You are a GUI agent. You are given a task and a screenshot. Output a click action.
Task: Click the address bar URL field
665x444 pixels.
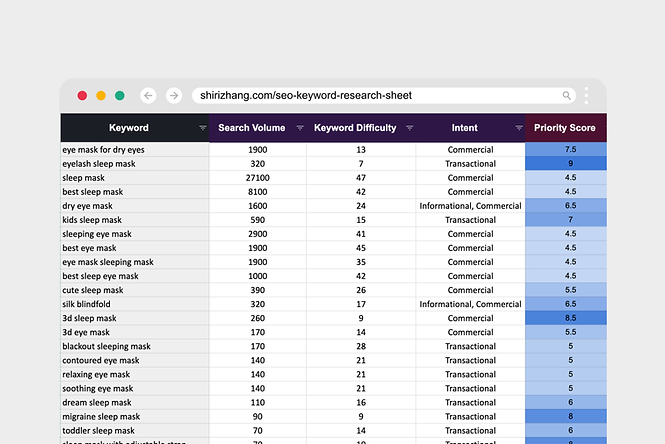384,95
